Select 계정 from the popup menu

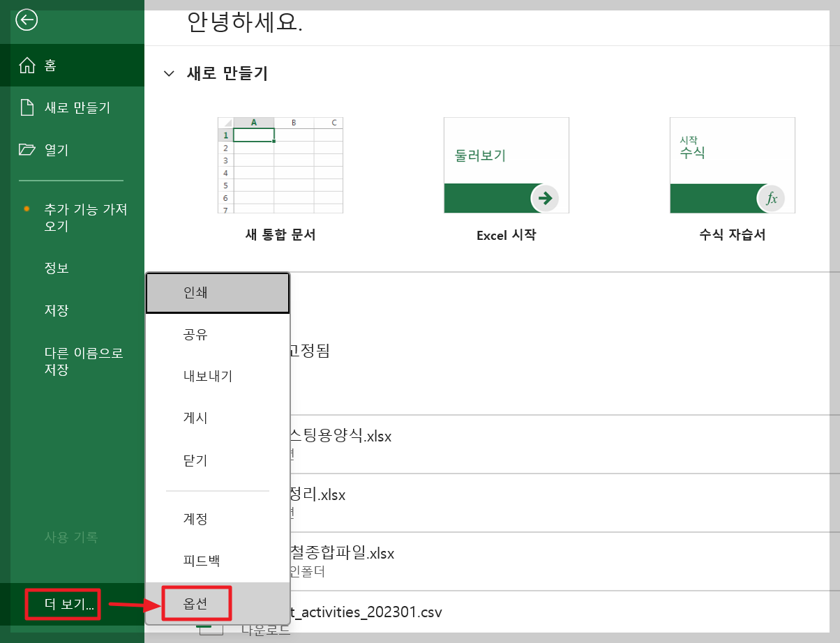pos(217,518)
